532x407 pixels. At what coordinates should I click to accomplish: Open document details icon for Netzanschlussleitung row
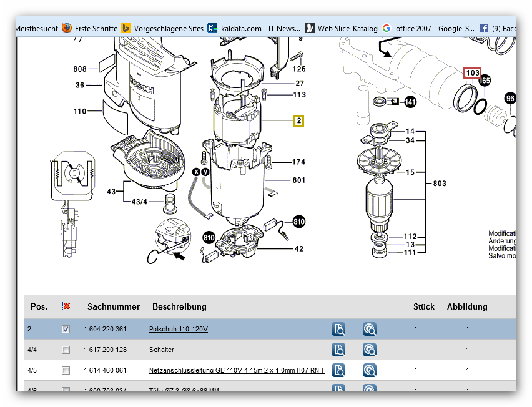pos(338,370)
